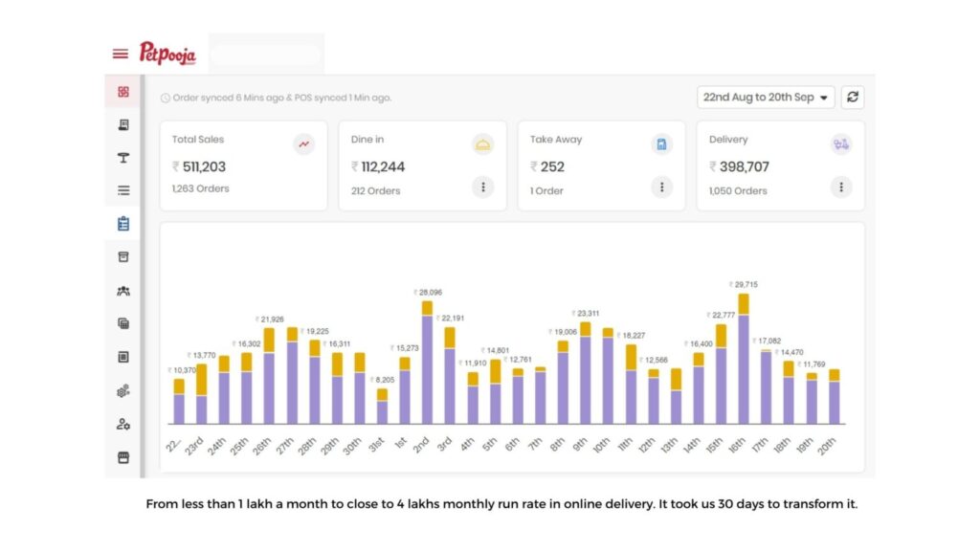Viewport: 980px width, 551px height.
Task: Click the Total Sales trend icon
Action: [x=304, y=144]
